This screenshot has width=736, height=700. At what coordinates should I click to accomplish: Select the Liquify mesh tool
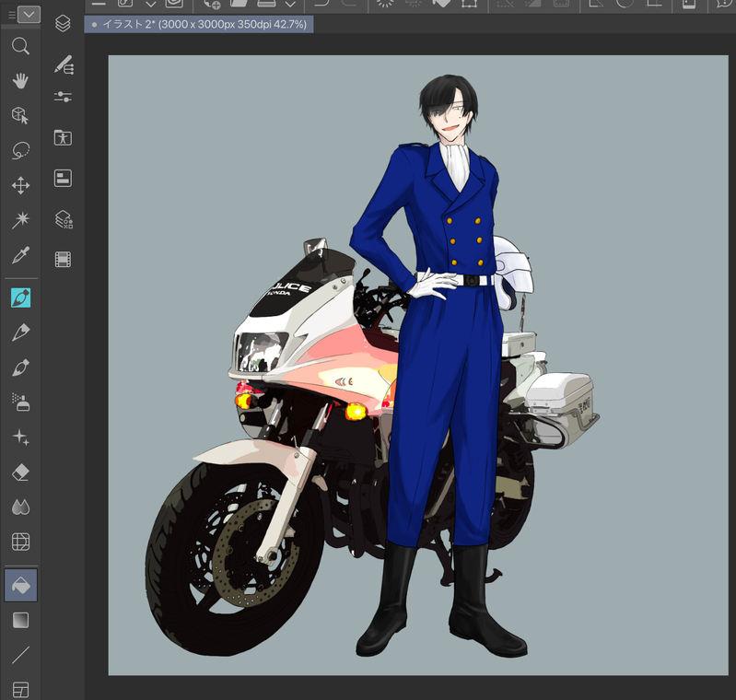coord(20,542)
